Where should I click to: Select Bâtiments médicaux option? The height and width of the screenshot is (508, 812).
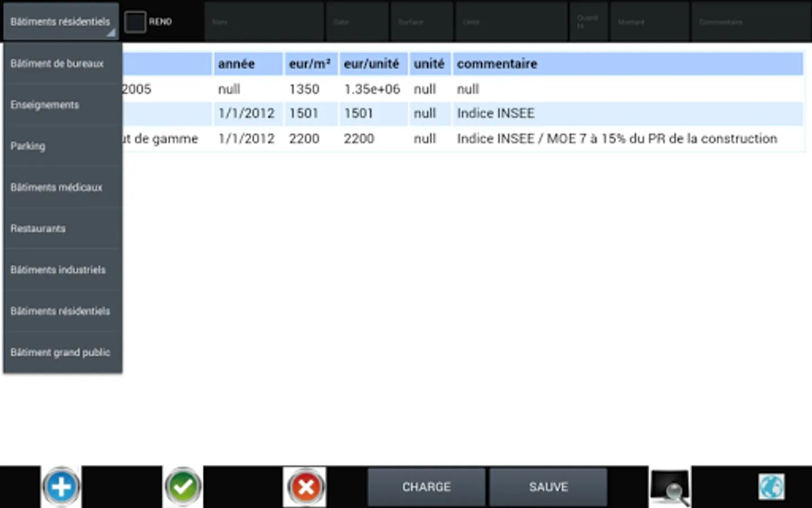(63, 187)
